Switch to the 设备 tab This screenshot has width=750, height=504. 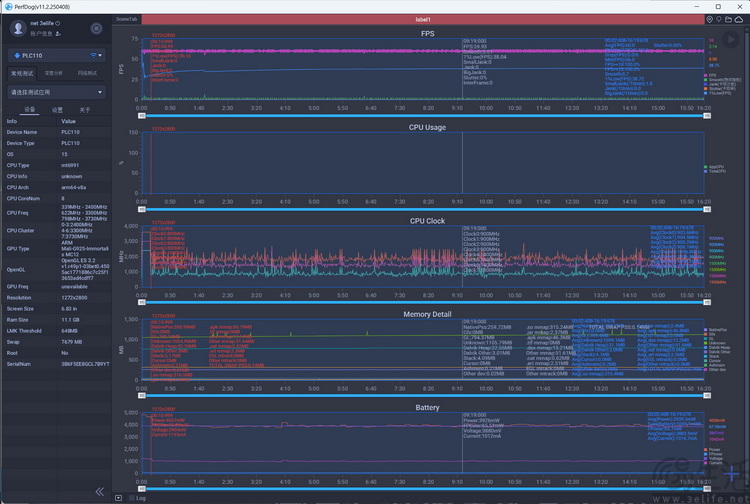[x=30, y=110]
